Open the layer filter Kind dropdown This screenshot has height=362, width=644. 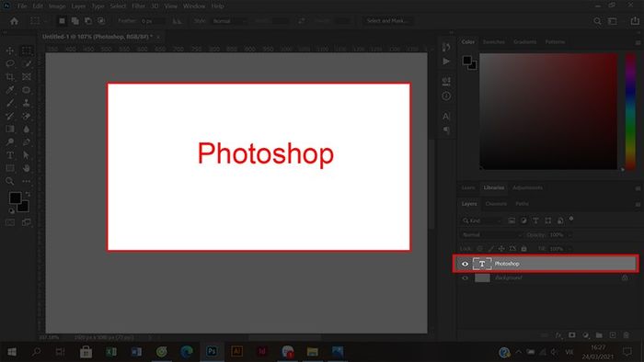[x=481, y=221]
